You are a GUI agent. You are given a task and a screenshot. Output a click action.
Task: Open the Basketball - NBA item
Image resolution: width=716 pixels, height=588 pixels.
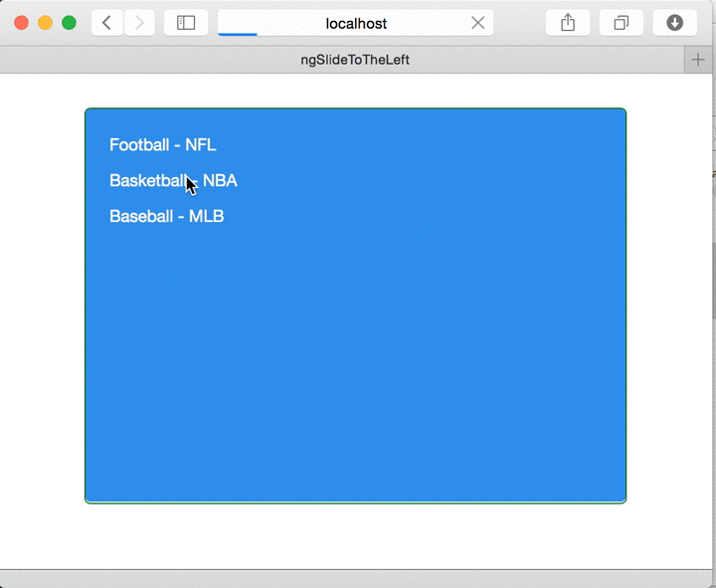click(x=173, y=180)
